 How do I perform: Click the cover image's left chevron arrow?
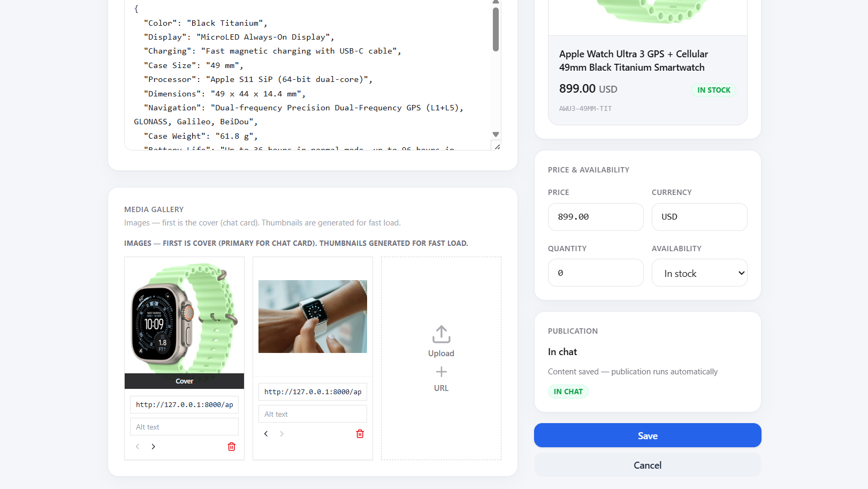pyautogui.click(x=138, y=447)
